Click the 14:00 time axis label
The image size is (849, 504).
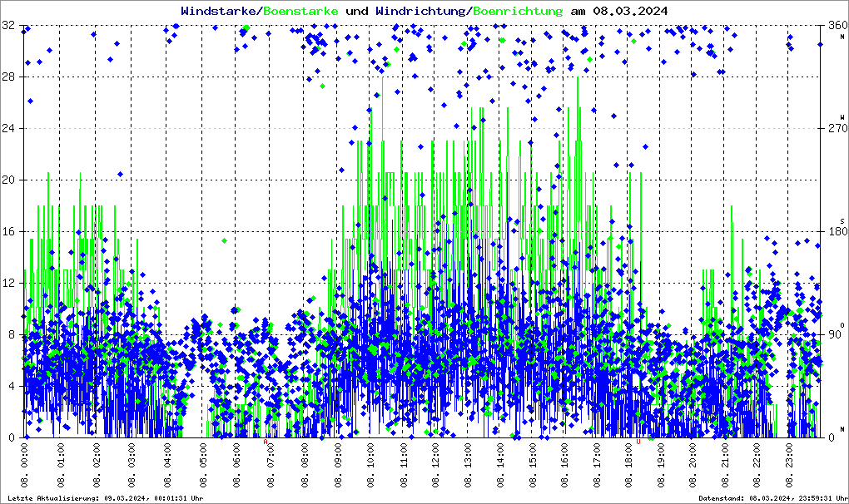500,465
